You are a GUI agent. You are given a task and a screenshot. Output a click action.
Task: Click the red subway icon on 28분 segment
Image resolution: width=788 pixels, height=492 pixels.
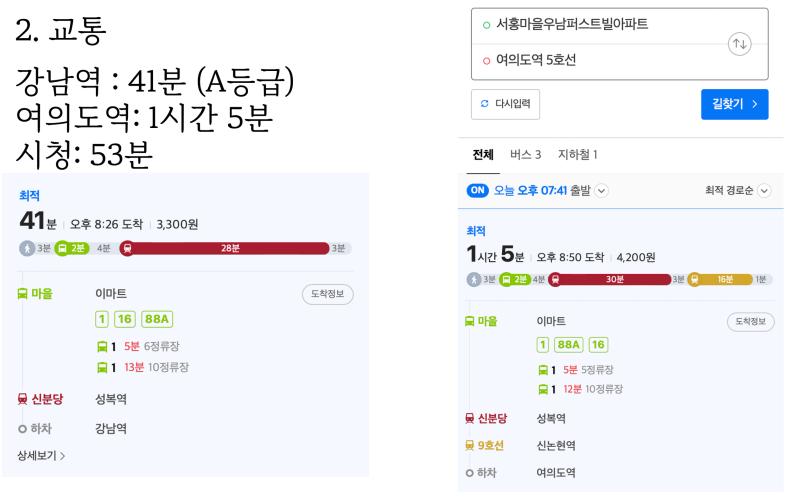coord(127,248)
